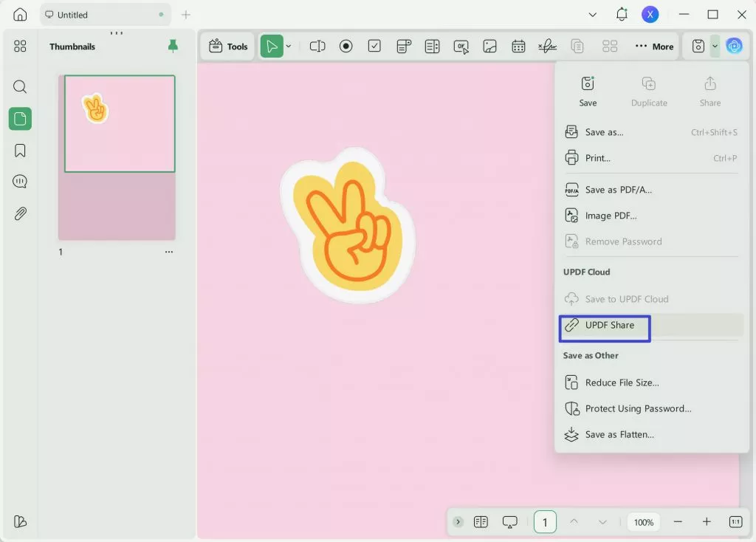
Task: Collapse the bottom navigation bar chevron
Action: click(x=458, y=522)
